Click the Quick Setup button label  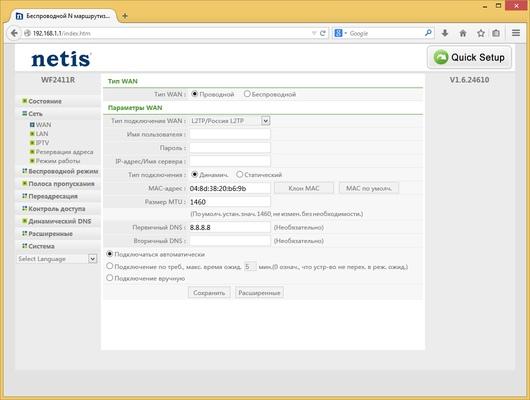478,57
